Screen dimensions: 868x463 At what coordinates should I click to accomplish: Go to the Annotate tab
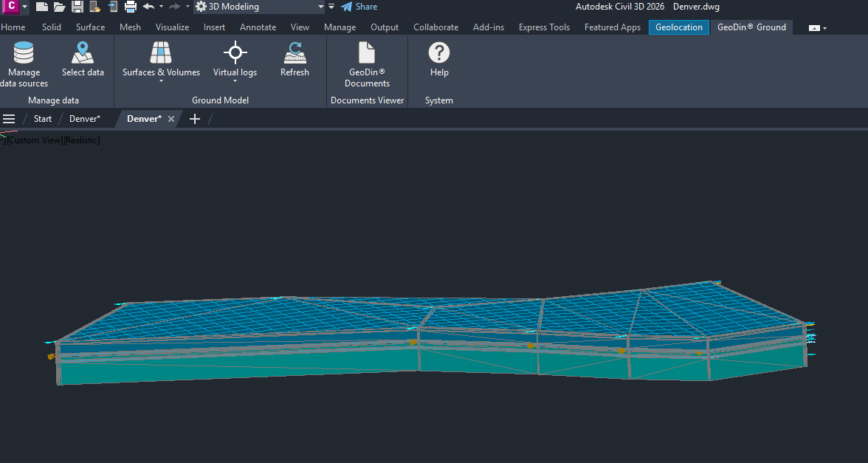click(x=258, y=27)
